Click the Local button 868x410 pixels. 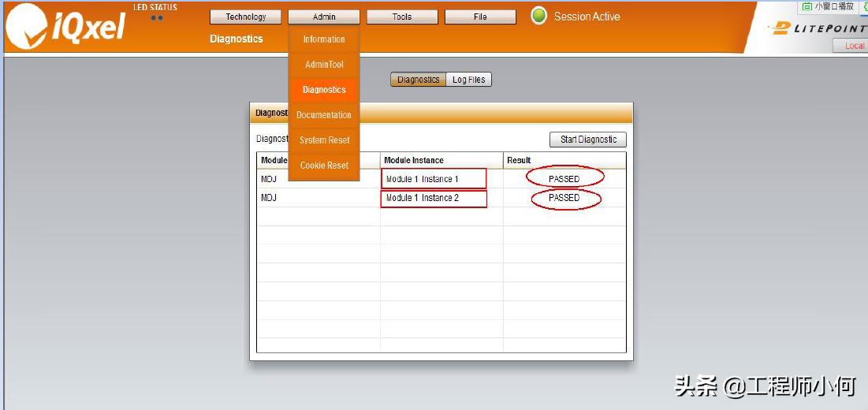point(851,46)
